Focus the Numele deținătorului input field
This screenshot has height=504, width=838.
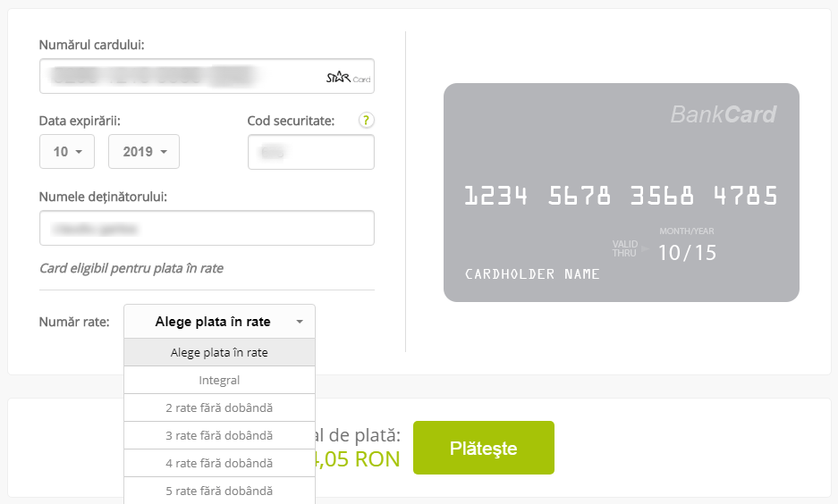click(207, 228)
